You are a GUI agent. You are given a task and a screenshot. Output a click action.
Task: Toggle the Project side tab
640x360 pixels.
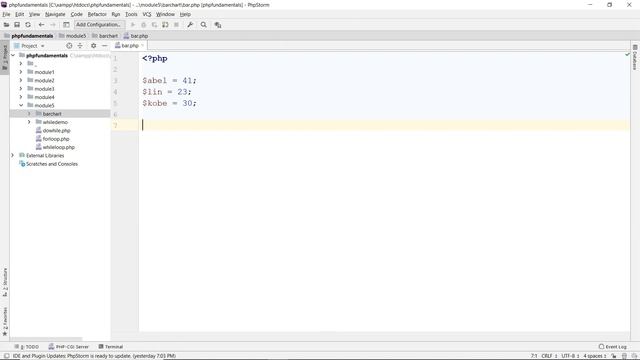click(x=5, y=57)
